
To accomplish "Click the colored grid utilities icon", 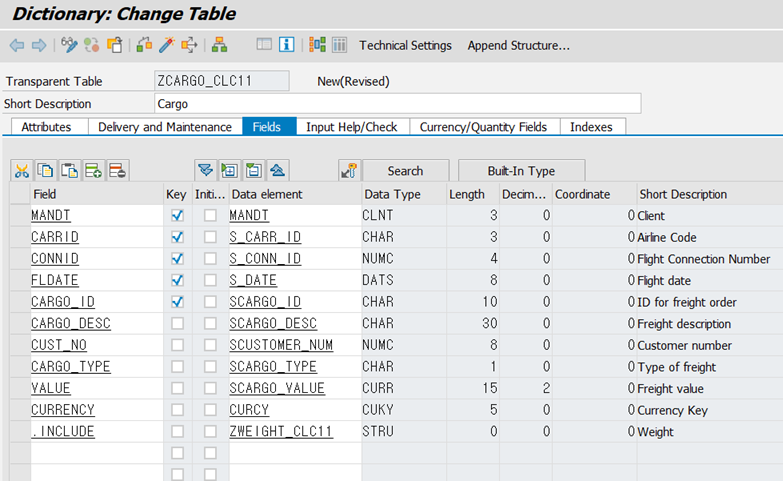I will coord(317,44).
